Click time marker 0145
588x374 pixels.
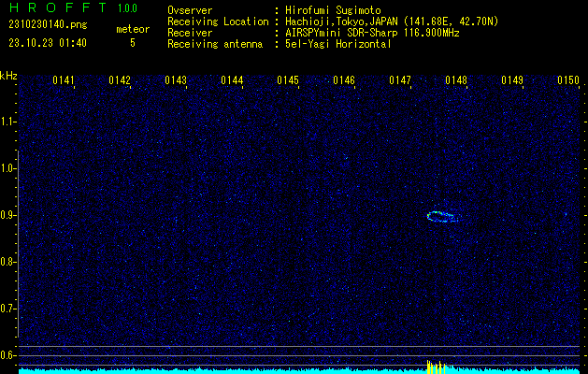point(288,80)
